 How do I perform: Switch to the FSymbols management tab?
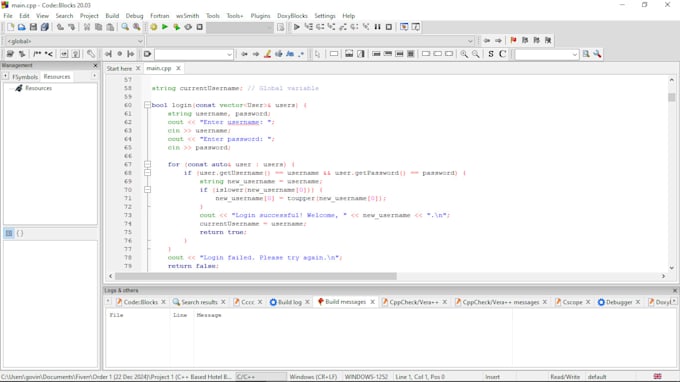[x=25, y=77]
